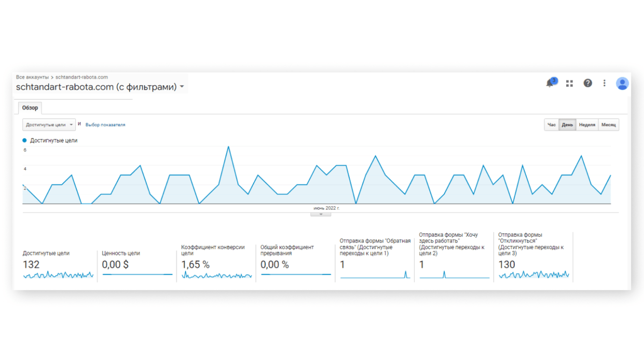
Task: Select the День granularity button
Action: coord(568,125)
